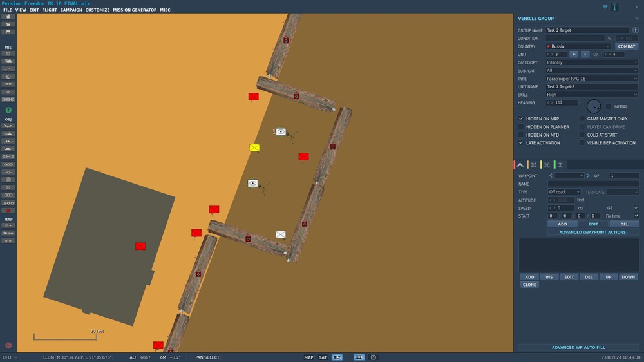Click the route waypoints tab icon
This screenshot has width=644, height=362.
point(520,165)
